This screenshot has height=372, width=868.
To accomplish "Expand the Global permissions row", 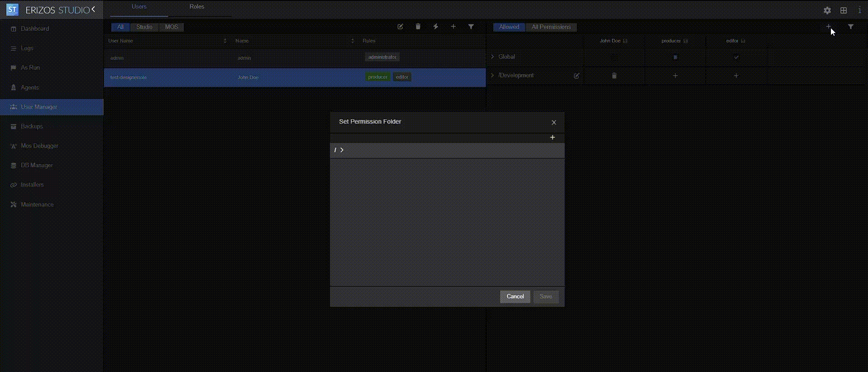I will [x=492, y=57].
